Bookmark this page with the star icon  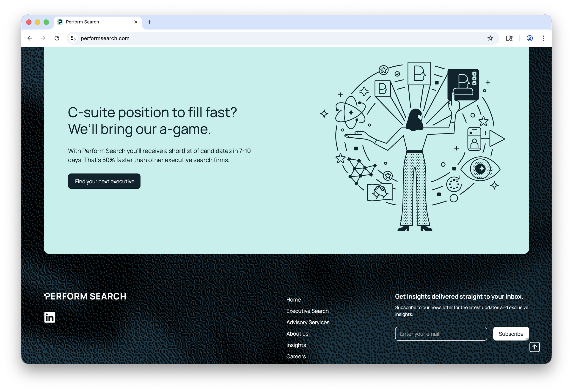point(490,38)
